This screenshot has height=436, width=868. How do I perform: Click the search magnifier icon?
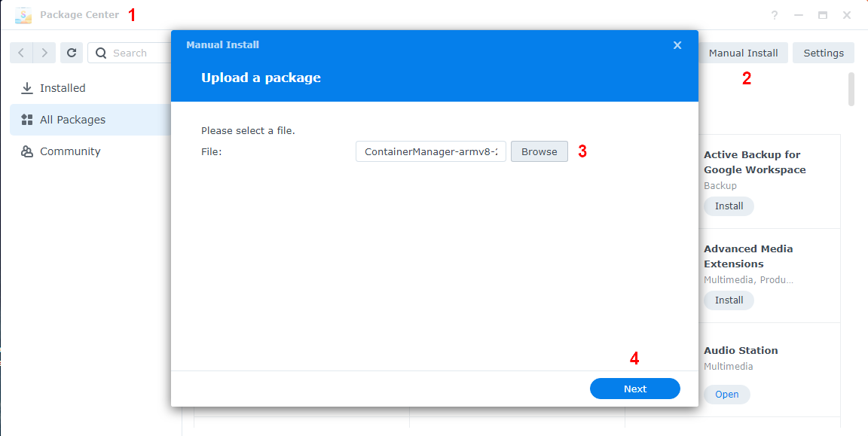(x=101, y=53)
